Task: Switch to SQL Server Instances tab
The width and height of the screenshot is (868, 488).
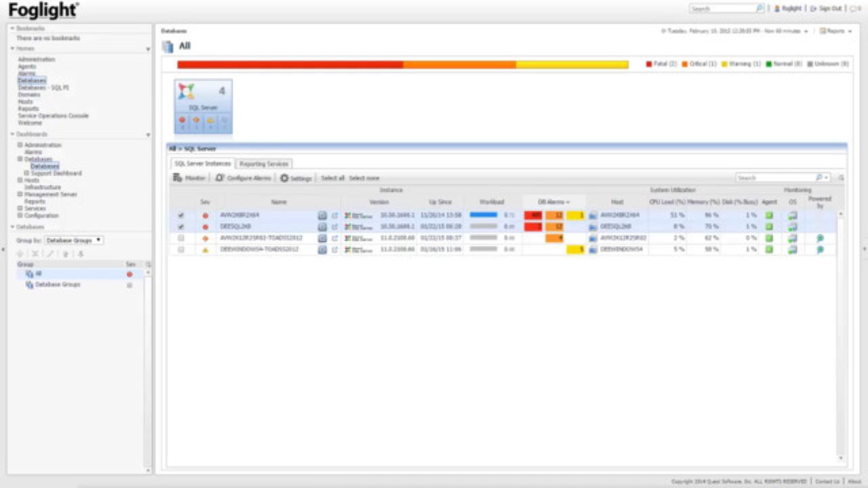Action: pos(203,163)
